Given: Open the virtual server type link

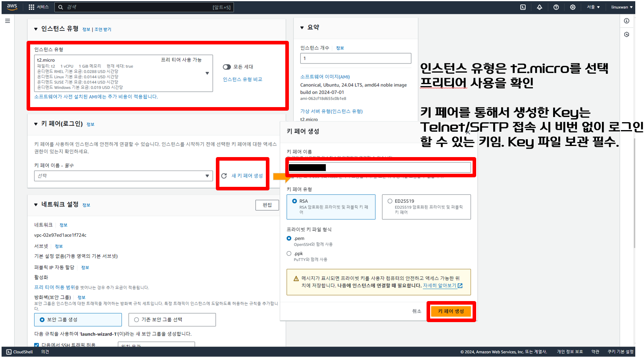Looking at the screenshot, I should [331, 111].
